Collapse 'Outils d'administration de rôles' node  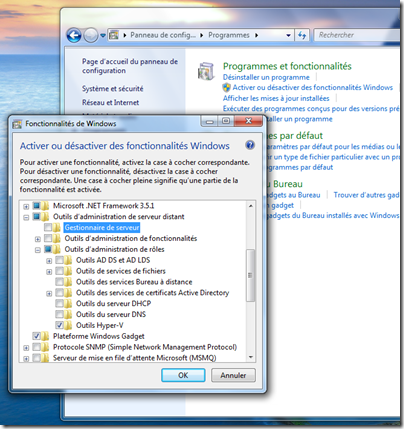coord(38,250)
